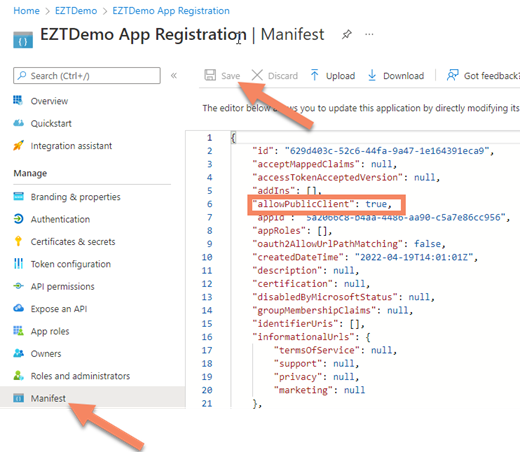The height and width of the screenshot is (452, 520).
Task: Click the Upload arrow icon
Action: [x=314, y=75]
